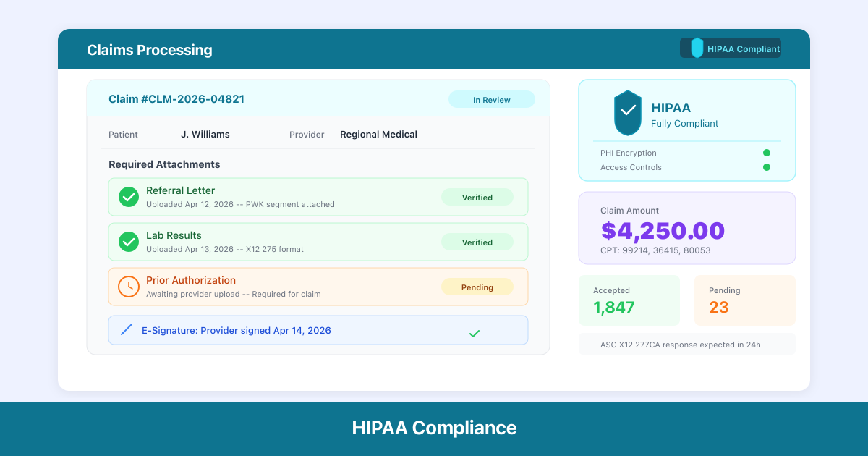Screen dimensions: 868x456
Task: Toggle the Access Controls status indicator
Action: (767, 167)
